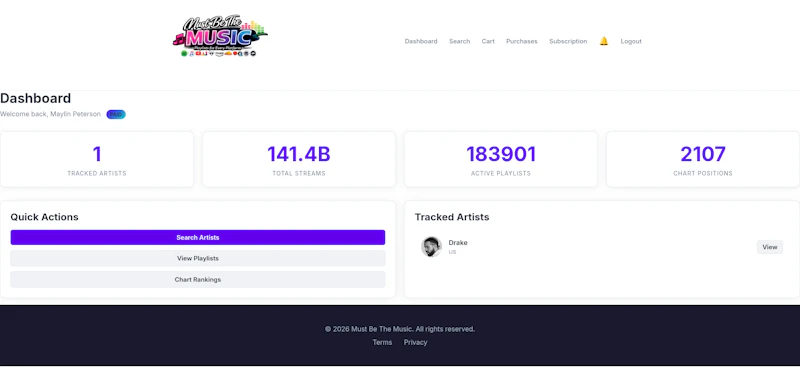Screen dimensions: 800x378
Task: Click the Quick Actions heading
Action: click(44, 217)
